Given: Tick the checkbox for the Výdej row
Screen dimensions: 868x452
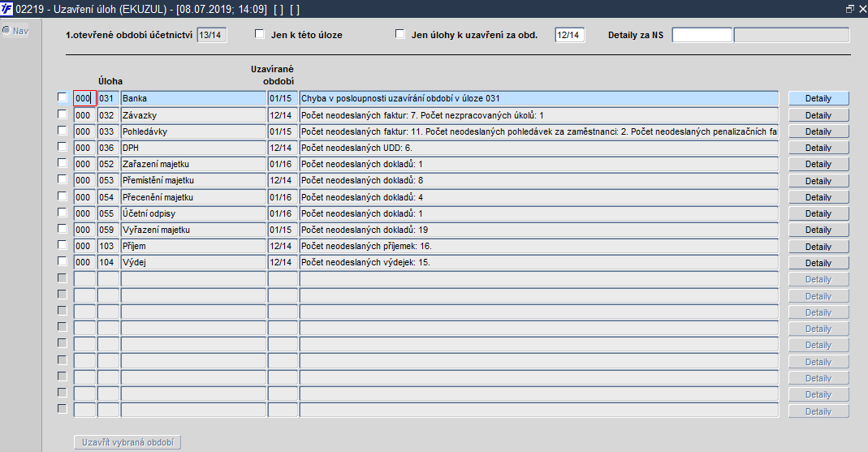Looking at the screenshot, I should click(62, 261).
